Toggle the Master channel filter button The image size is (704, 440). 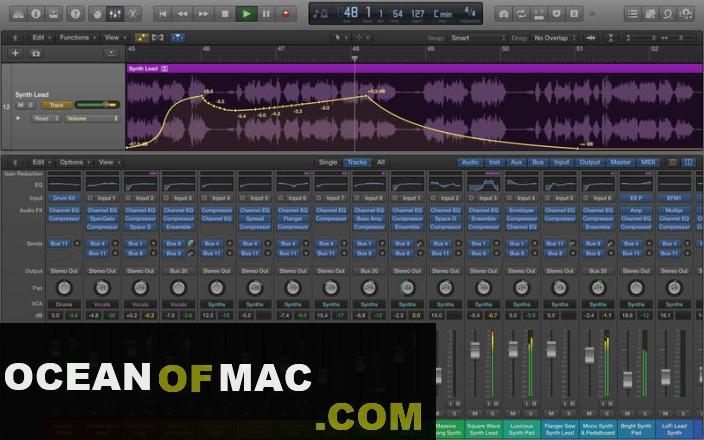pos(620,162)
